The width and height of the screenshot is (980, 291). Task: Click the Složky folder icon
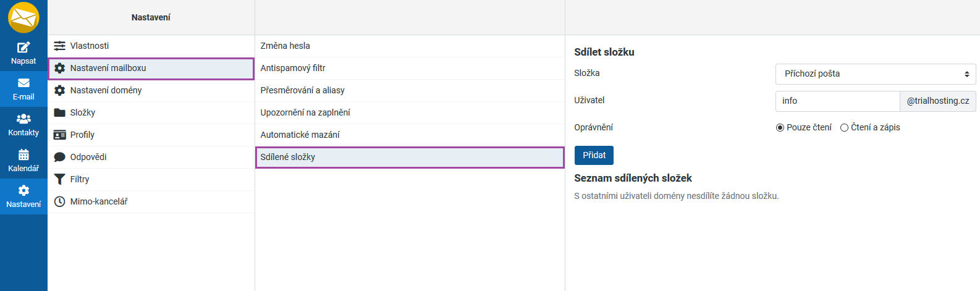click(59, 112)
